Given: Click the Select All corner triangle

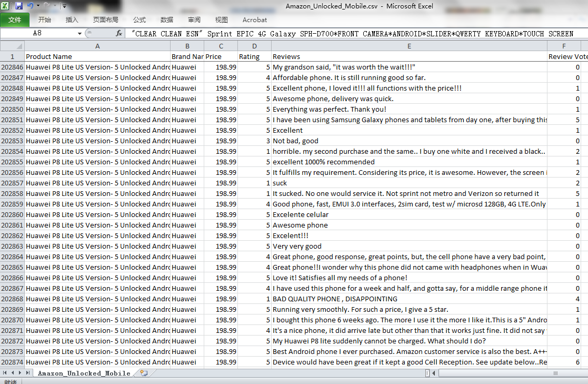Looking at the screenshot, I should point(13,46).
